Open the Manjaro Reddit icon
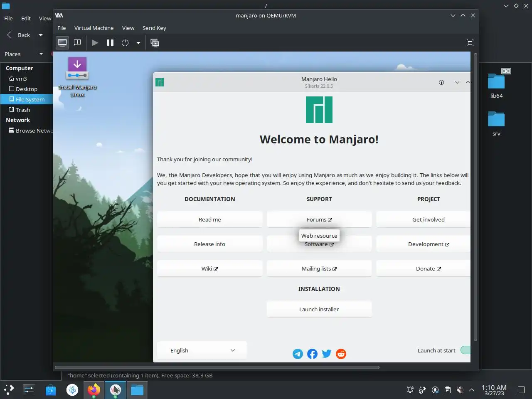This screenshot has width=532, height=399. [x=341, y=354]
